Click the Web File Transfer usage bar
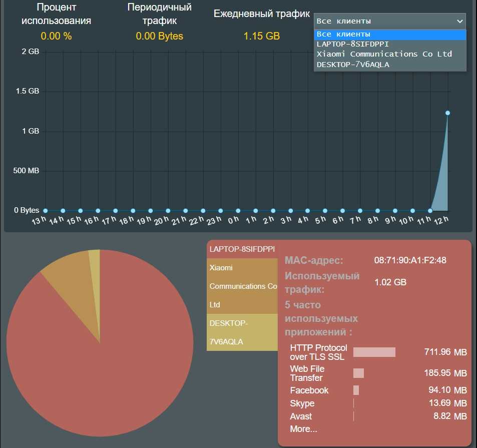Screen dimensions: 477x448 point(358,373)
